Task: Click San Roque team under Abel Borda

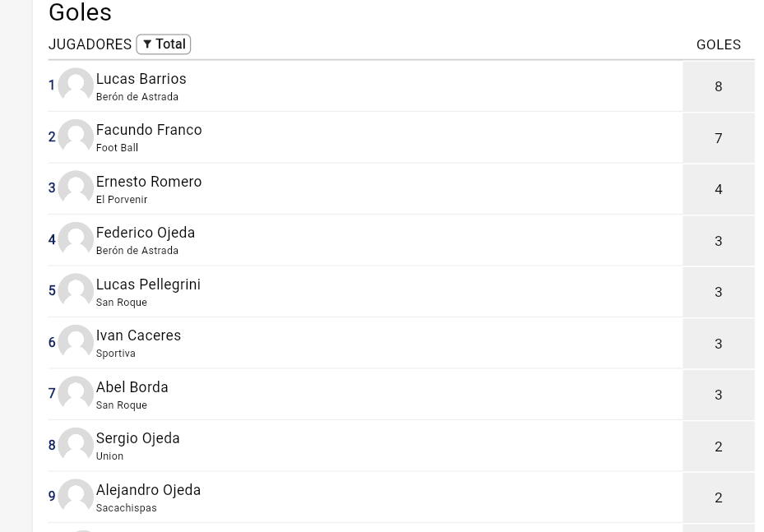Action: pos(121,405)
